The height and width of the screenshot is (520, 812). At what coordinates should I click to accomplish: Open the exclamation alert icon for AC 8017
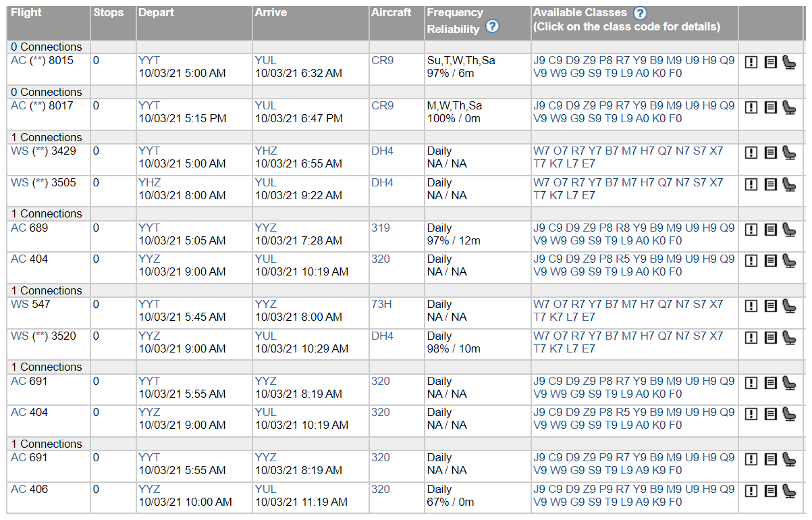click(x=751, y=107)
